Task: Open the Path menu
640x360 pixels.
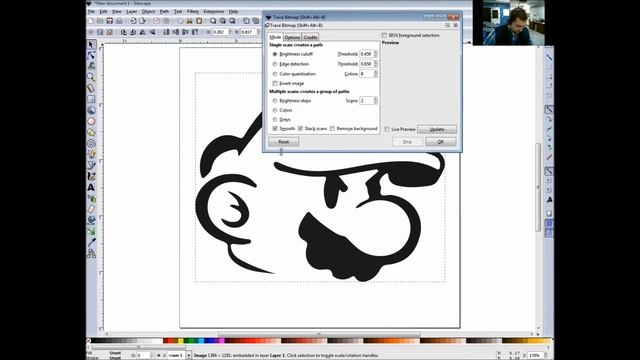Action: [164, 11]
